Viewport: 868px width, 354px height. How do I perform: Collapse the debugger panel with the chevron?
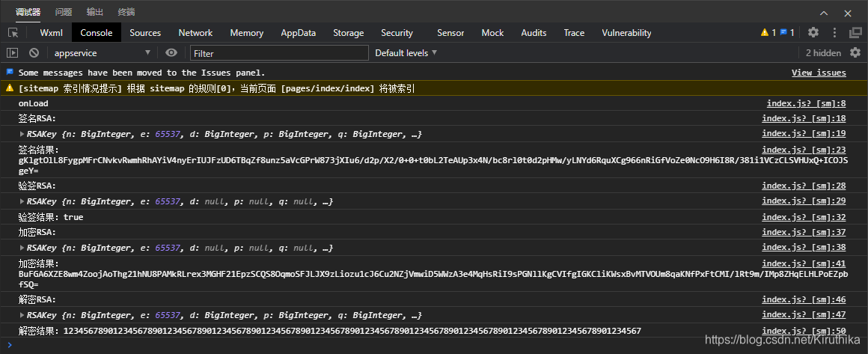coord(824,13)
